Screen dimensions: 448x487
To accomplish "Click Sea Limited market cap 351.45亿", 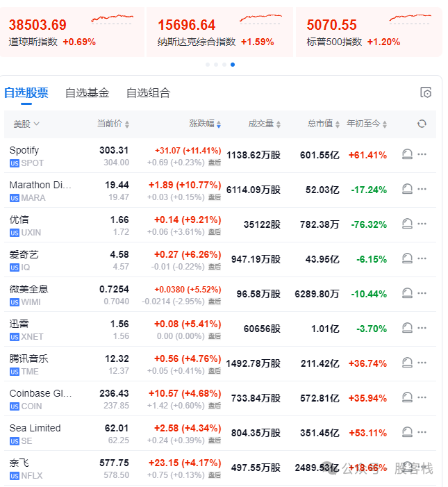I will click(320, 433).
